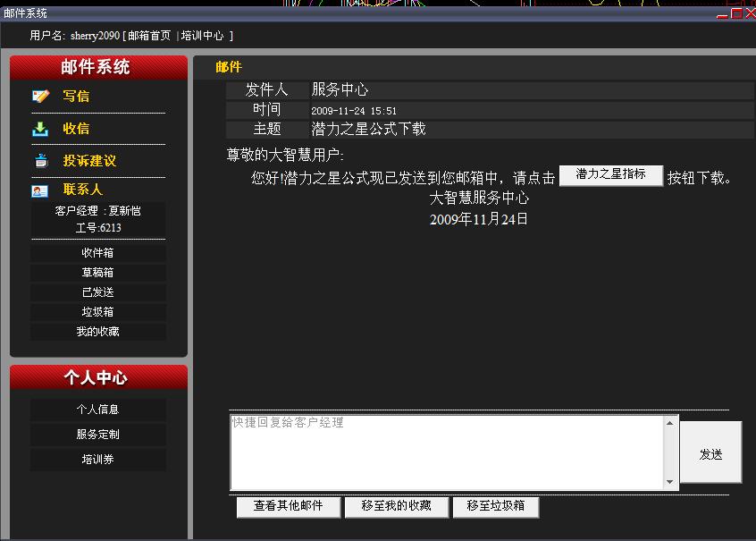Click date line 2009年11月24日

click(479, 220)
